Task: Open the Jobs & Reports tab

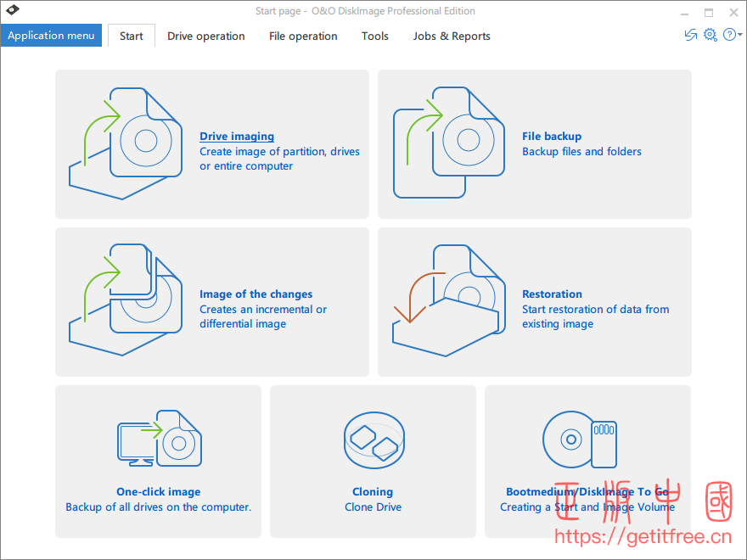Action: pyautogui.click(x=452, y=36)
